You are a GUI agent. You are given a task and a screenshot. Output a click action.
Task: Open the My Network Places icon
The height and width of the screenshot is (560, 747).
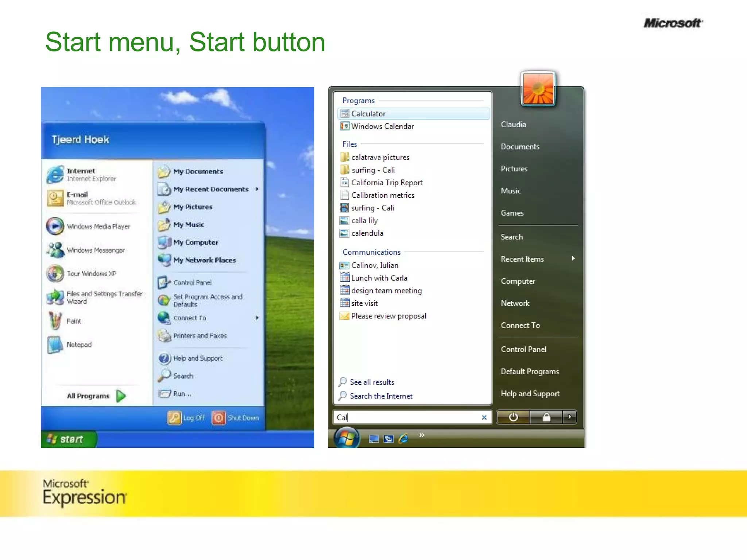pyautogui.click(x=164, y=260)
